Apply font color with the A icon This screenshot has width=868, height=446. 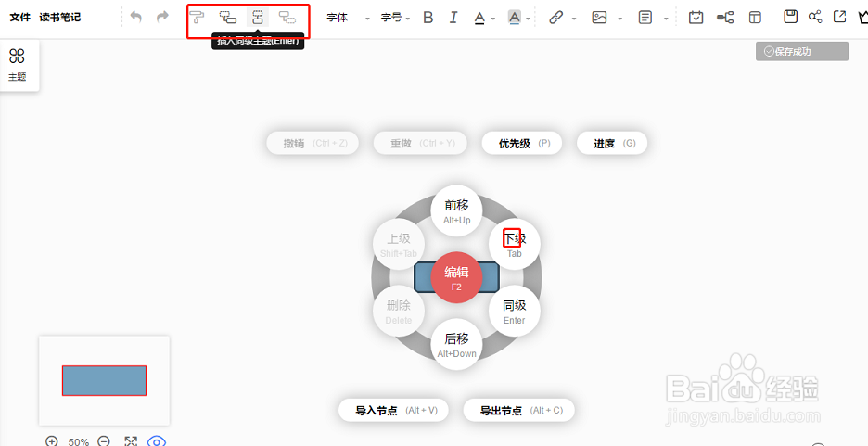coord(480,18)
